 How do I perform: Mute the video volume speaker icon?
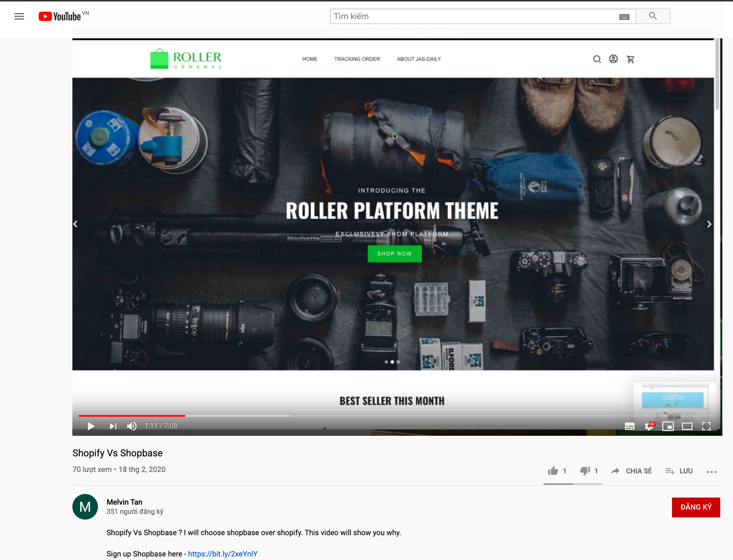tap(132, 426)
